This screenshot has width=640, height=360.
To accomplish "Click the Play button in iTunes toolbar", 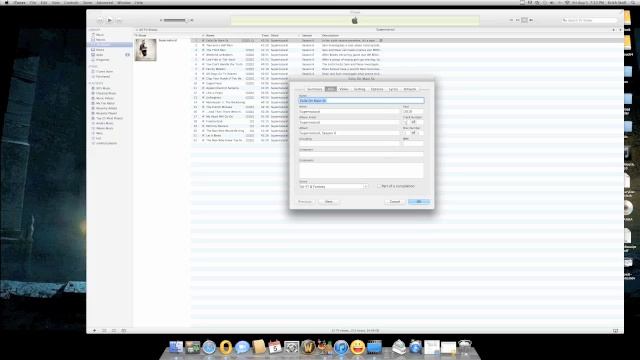I will coord(109,20).
